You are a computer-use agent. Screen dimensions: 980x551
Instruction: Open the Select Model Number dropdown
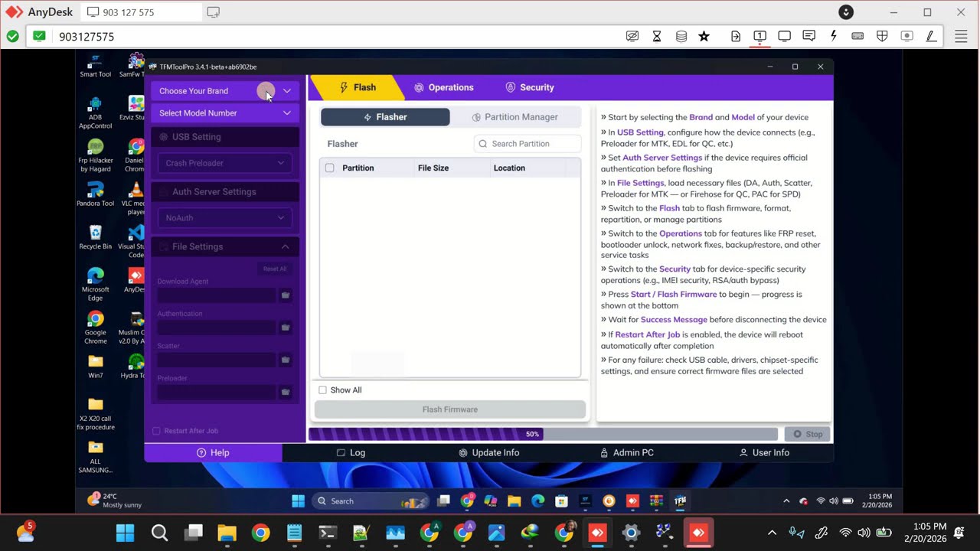(x=225, y=113)
